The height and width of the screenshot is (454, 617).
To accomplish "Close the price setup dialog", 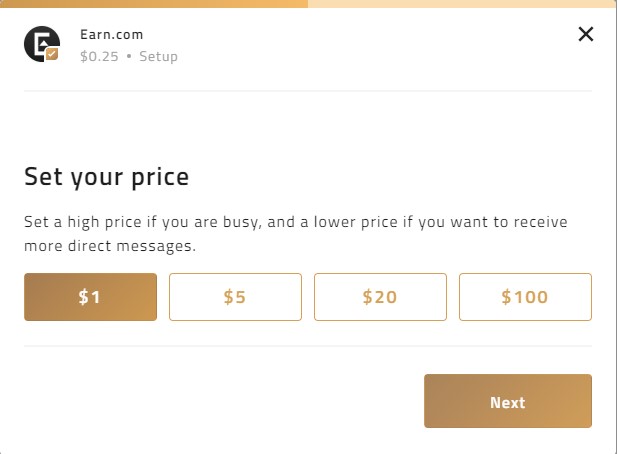I will click(x=586, y=35).
